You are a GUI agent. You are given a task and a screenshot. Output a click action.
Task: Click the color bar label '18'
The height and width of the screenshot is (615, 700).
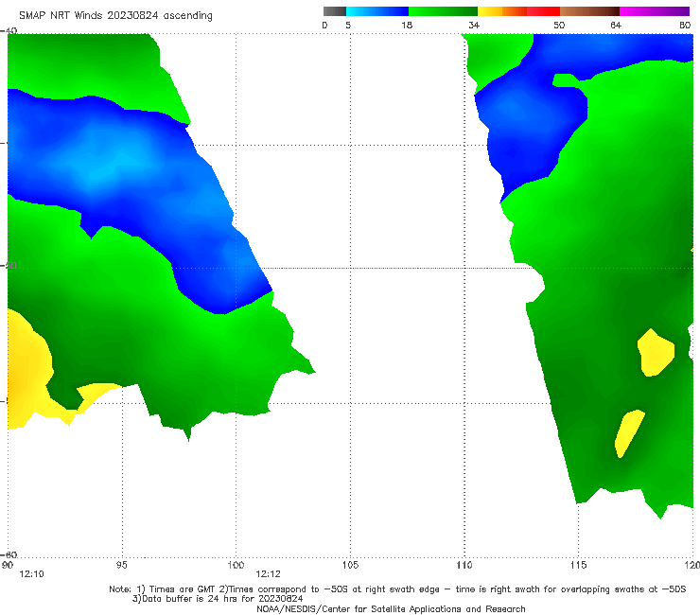click(407, 25)
